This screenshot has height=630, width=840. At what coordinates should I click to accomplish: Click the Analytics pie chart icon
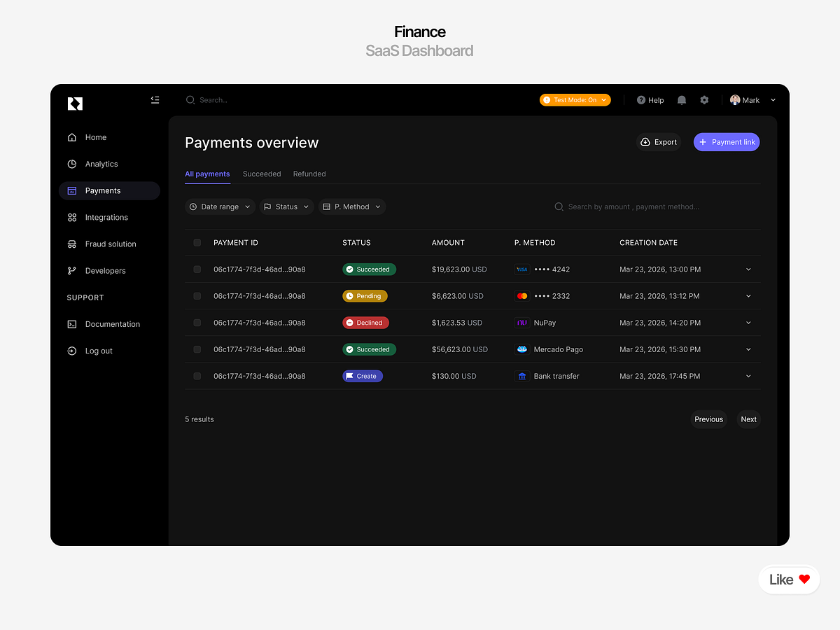click(x=72, y=164)
